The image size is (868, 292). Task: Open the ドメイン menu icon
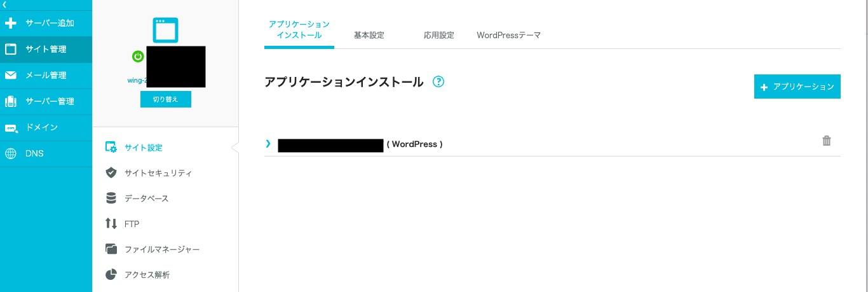click(x=11, y=128)
